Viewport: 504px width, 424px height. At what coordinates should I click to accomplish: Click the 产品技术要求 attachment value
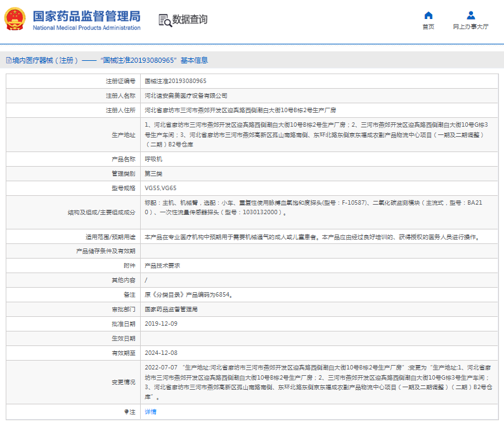pos(162,266)
